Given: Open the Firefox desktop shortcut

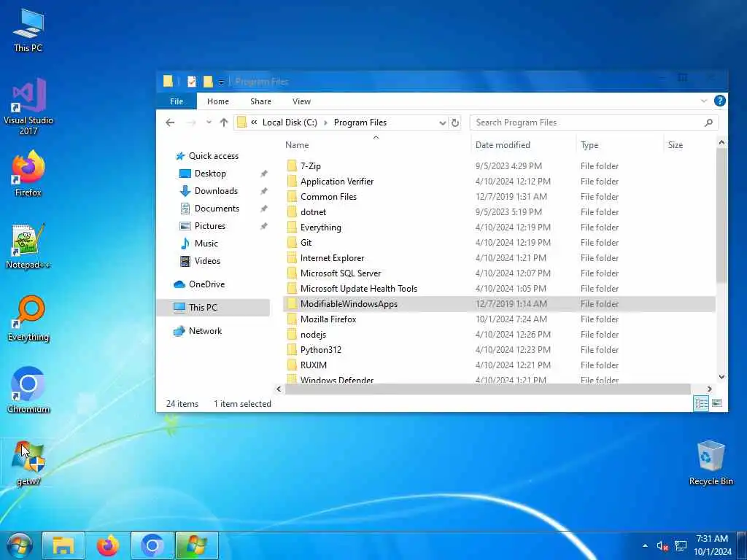Looking at the screenshot, I should point(28,173).
